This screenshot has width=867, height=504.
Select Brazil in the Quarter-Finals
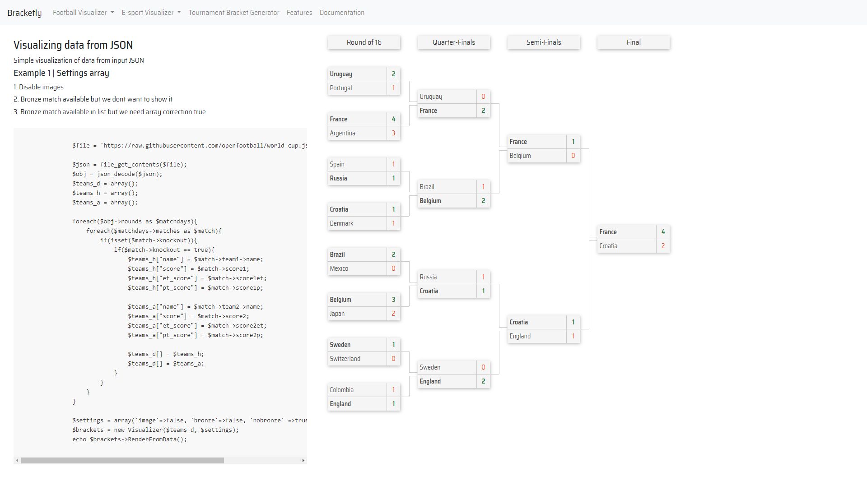[x=447, y=187]
